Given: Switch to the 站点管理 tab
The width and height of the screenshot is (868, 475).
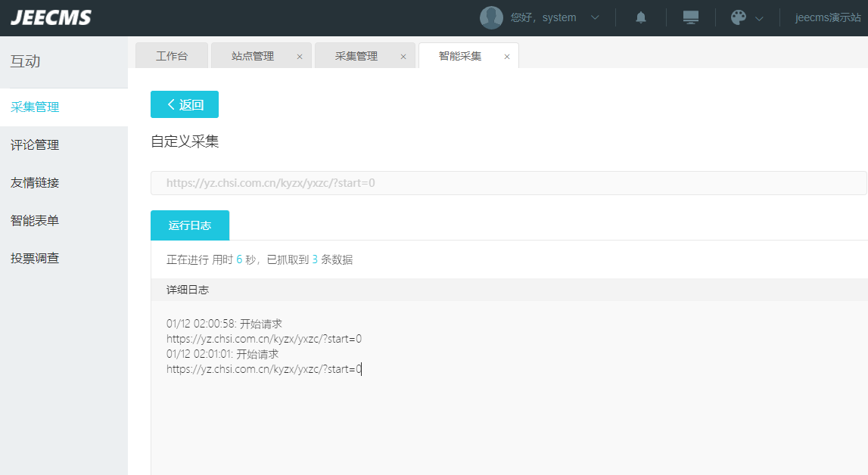Looking at the screenshot, I should pyautogui.click(x=253, y=56).
